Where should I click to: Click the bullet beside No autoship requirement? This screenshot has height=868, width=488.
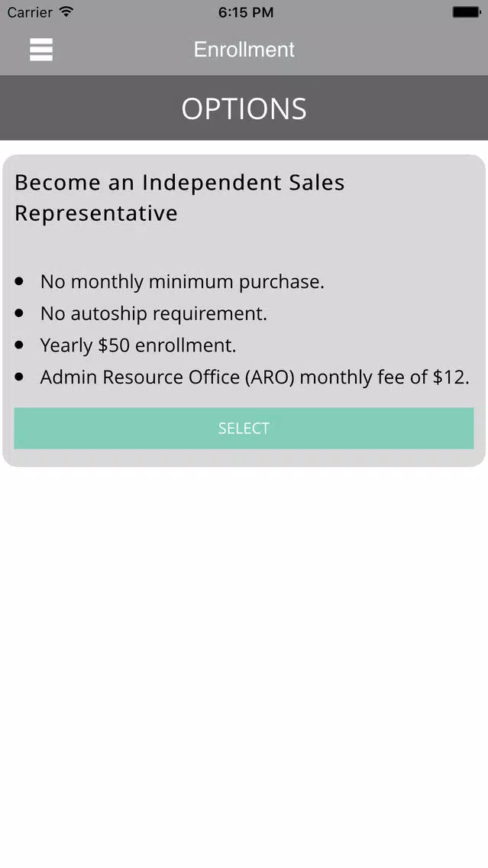point(19,313)
